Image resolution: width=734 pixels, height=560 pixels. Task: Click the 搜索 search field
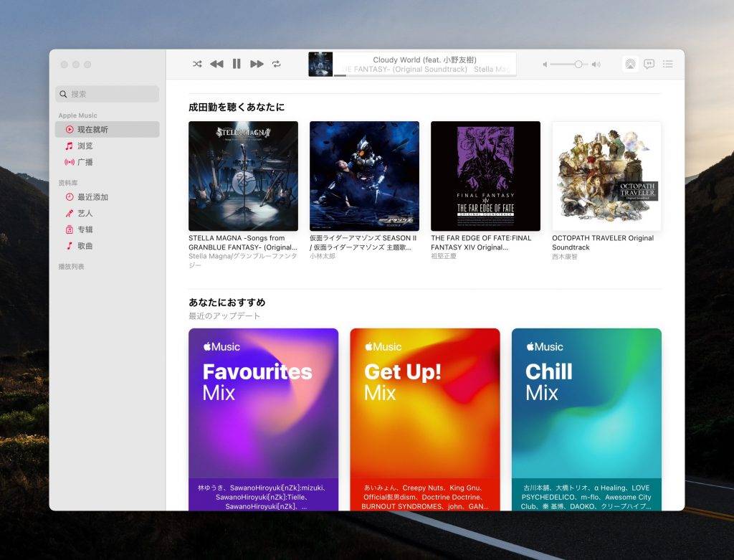(x=107, y=94)
